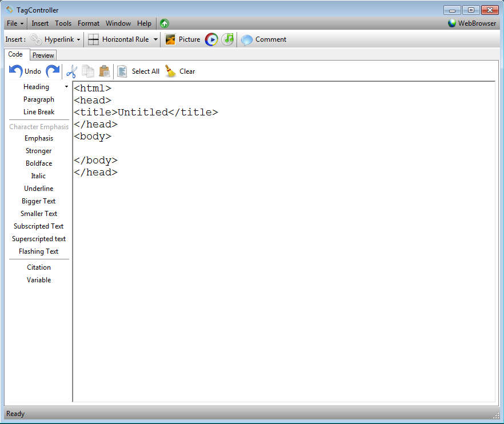Apply Bigger Text tag

[39, 201]
